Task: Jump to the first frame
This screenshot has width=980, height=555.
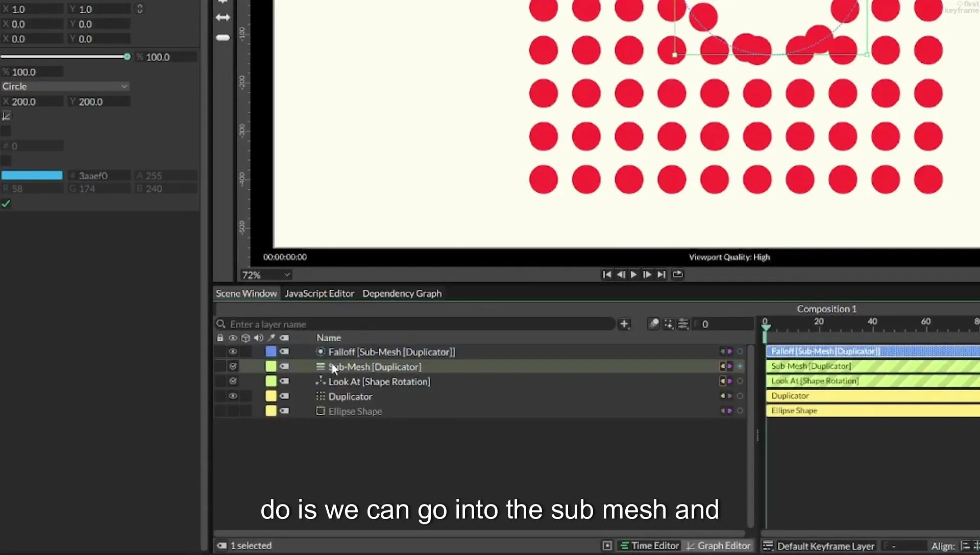Action: [607, 274]
